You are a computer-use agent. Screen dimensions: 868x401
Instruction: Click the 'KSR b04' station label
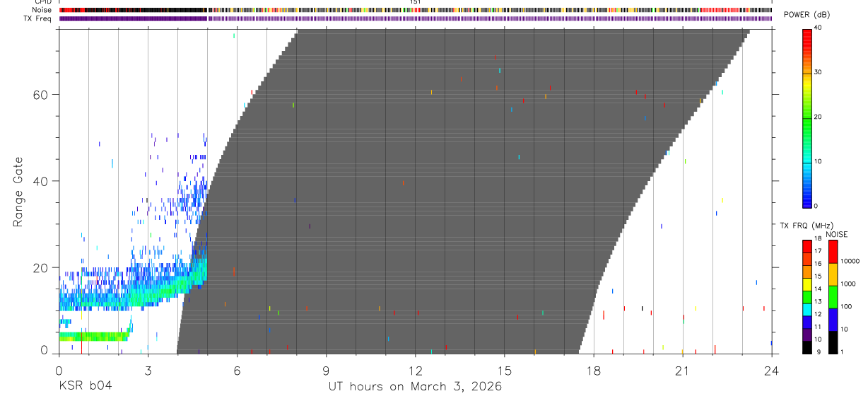85,386
